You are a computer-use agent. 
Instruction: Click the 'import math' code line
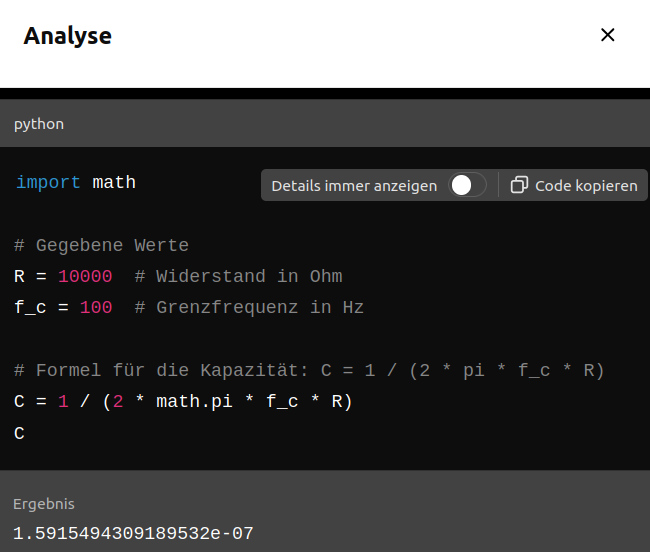click(76, 182)
